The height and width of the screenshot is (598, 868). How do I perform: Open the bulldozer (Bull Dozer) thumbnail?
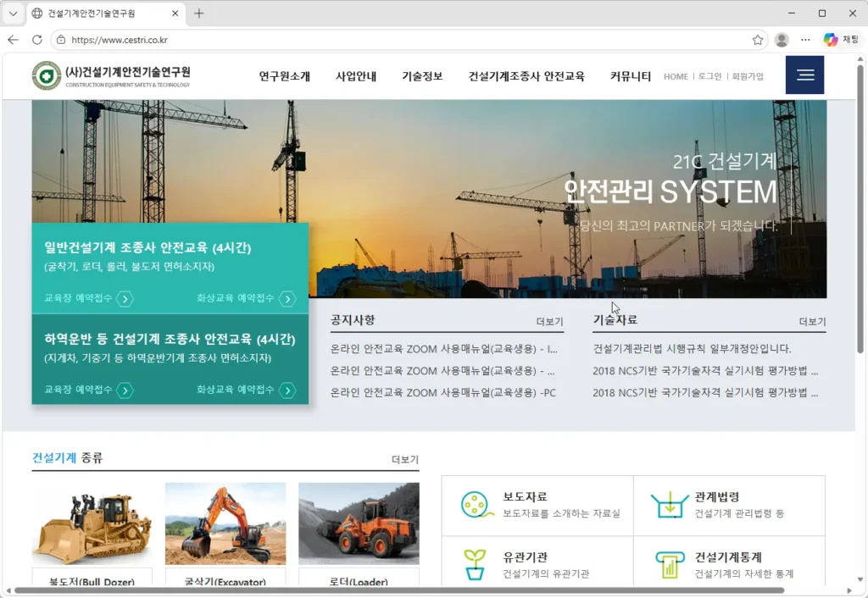[x=92, y=523]
